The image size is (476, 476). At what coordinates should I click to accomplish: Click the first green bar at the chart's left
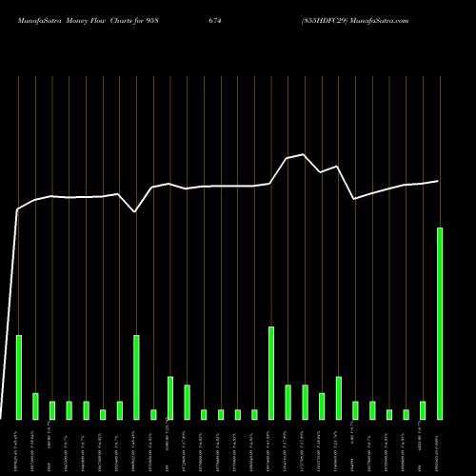(19, 377)
